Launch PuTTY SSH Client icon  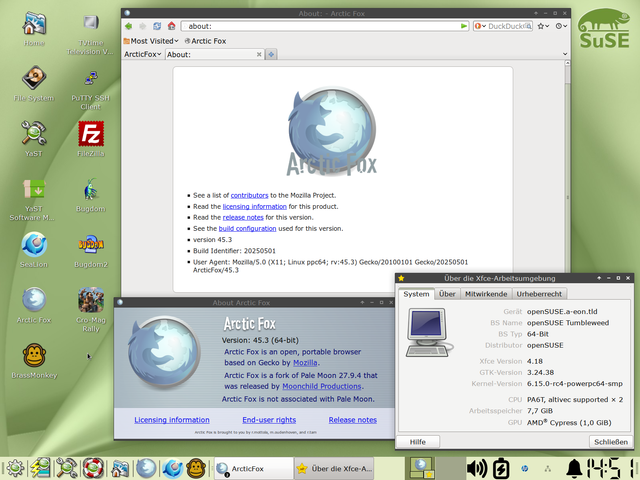(90, 89)
